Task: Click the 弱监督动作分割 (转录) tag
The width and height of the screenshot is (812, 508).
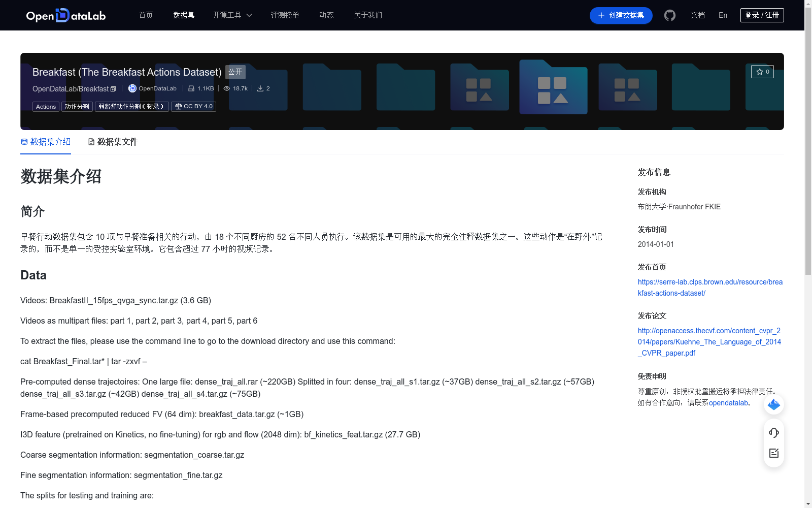Action: click(132, 107)
